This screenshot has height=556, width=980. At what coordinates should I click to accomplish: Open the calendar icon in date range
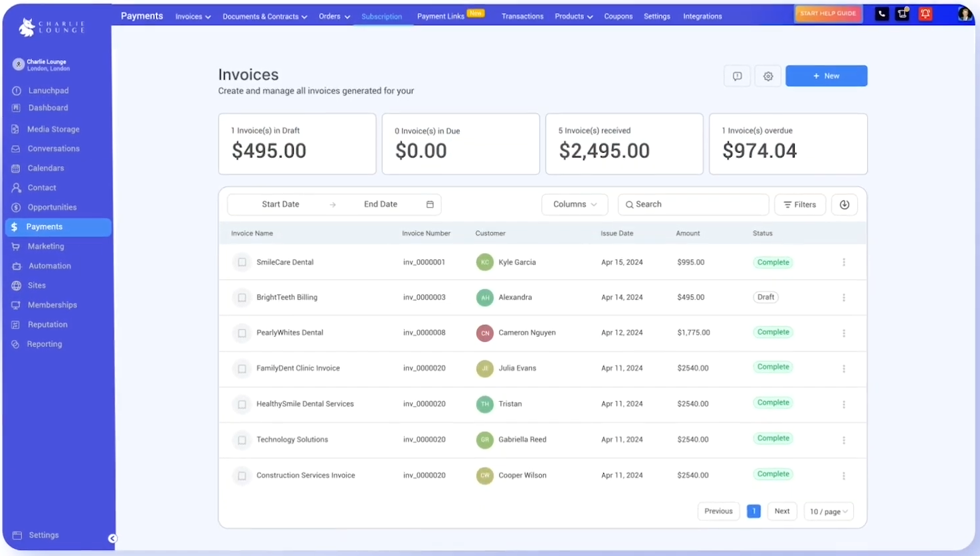(x=430, y=205)
